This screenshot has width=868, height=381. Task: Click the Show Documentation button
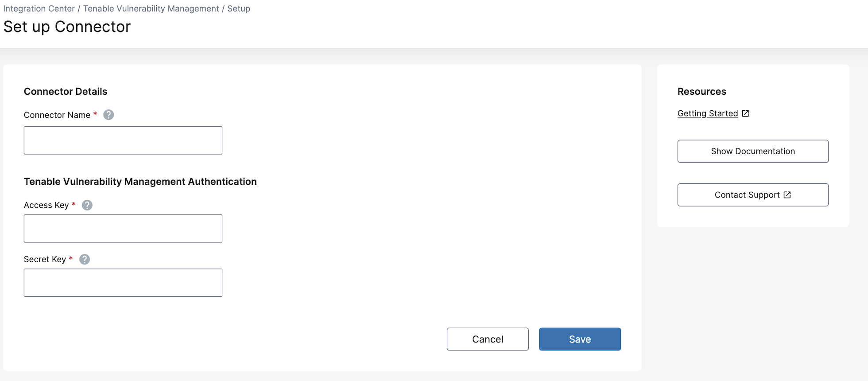pyautogui.click(x=753, y=152)
